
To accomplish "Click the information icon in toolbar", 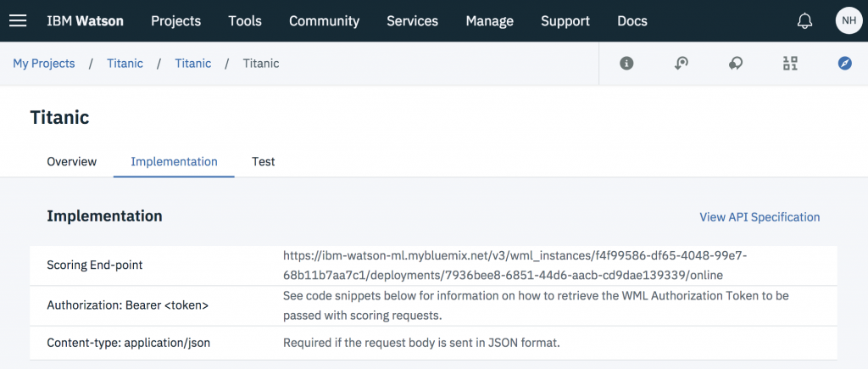I will [x=626, y=64].
